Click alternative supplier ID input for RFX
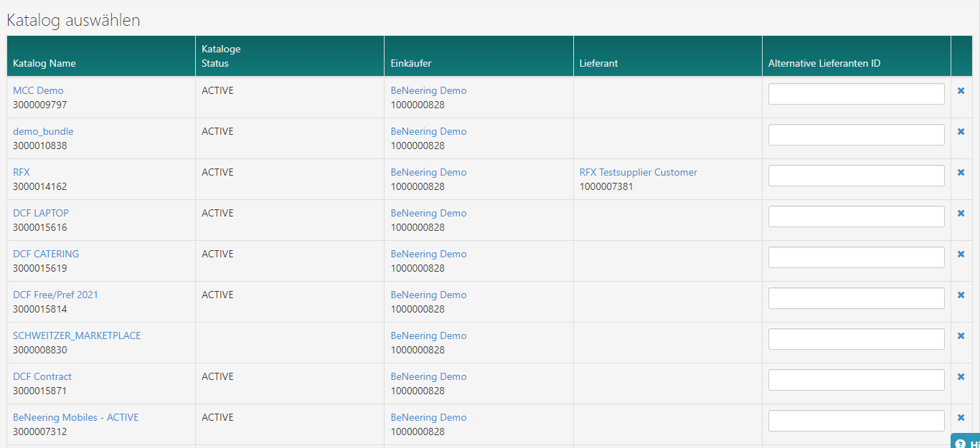Screen dimensions: 980x448 pyautogui.click(x=856, y=176)
